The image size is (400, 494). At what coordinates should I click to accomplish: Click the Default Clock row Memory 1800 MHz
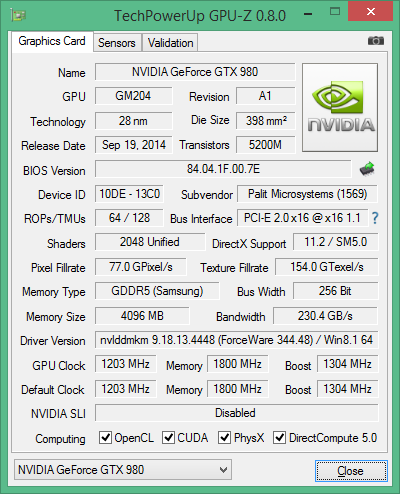pyautogui.click(x=238, y=389)
